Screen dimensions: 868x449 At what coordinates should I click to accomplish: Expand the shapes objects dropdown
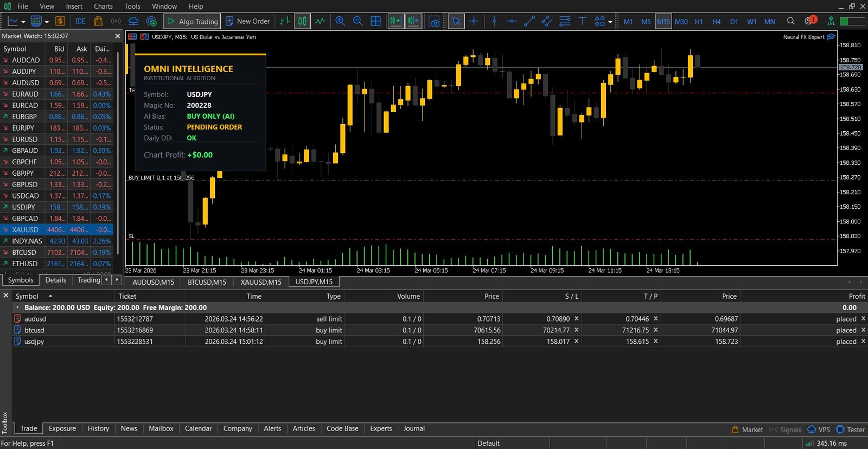coord(610,22)
